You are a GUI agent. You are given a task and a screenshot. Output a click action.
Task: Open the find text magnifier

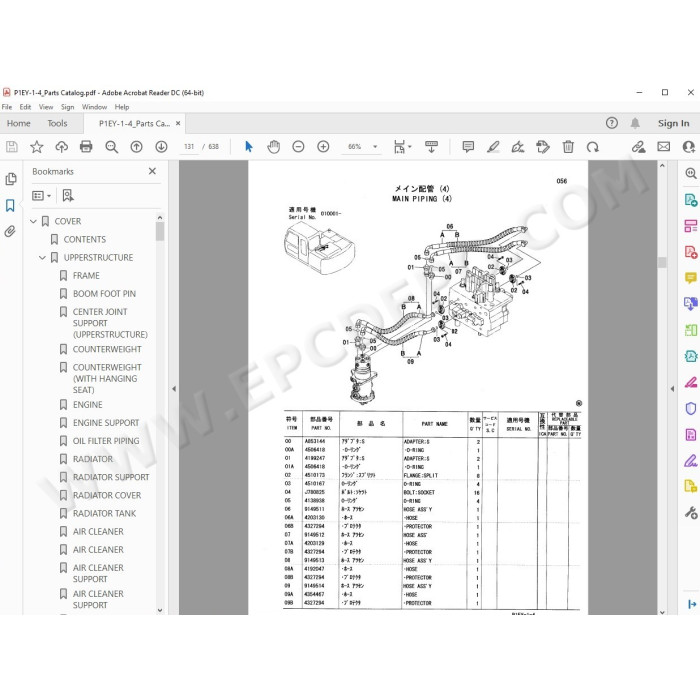coord(111,147)
